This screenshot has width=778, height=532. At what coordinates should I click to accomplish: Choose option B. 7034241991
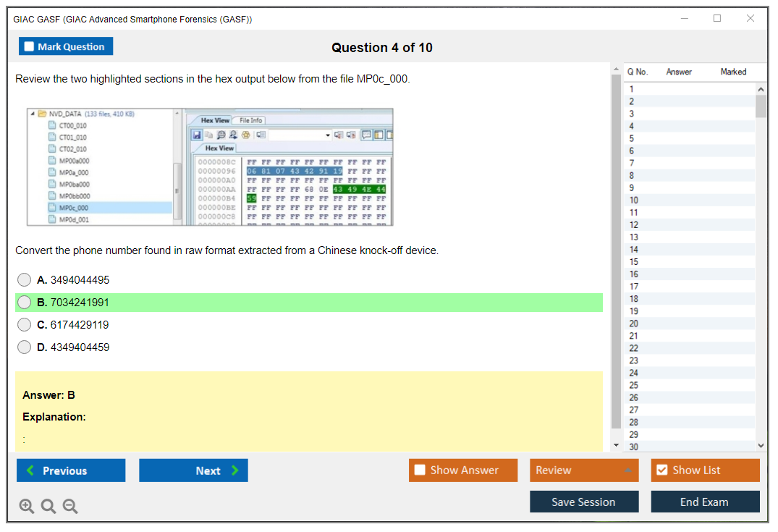click(25, 303)
